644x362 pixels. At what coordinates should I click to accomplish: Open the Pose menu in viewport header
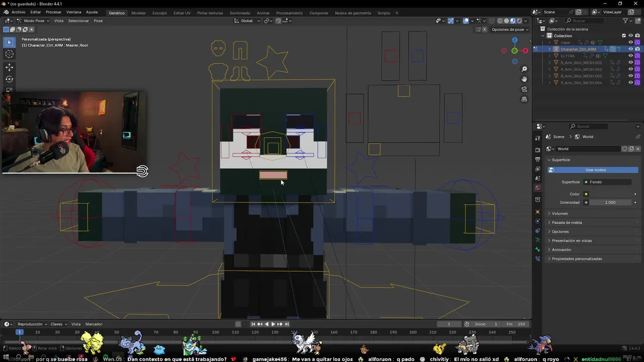[98, 21]
